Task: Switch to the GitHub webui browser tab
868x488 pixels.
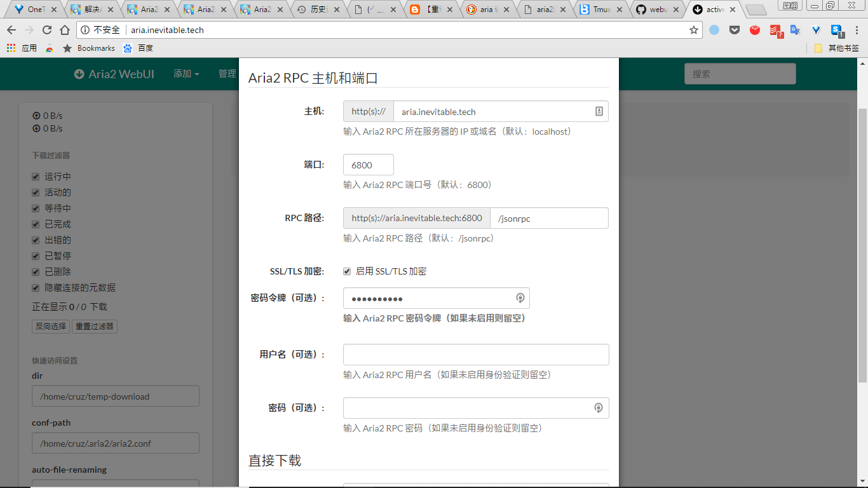Action: pos(657,10)
